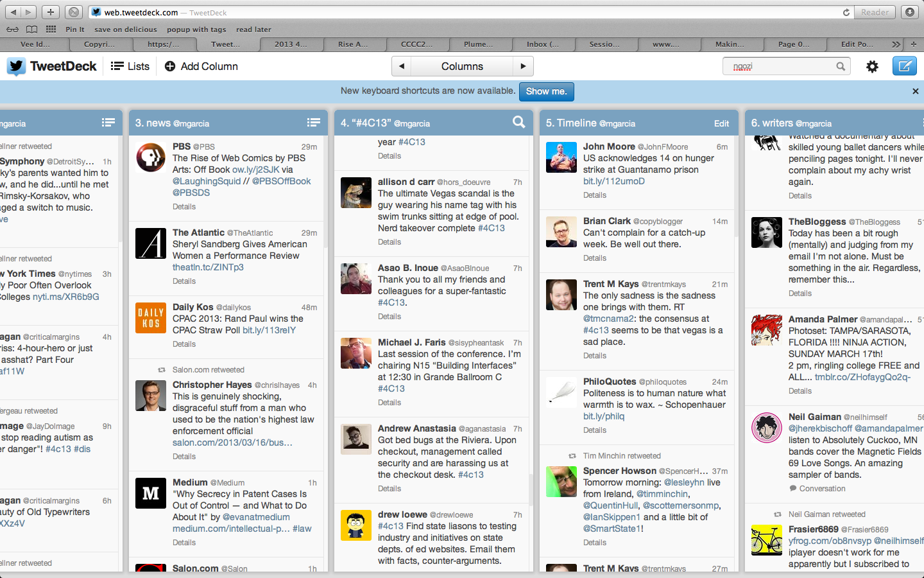Expand Details under the PBS tweet
The height and width of the screenshot is (578, 924).
(184, 207)
